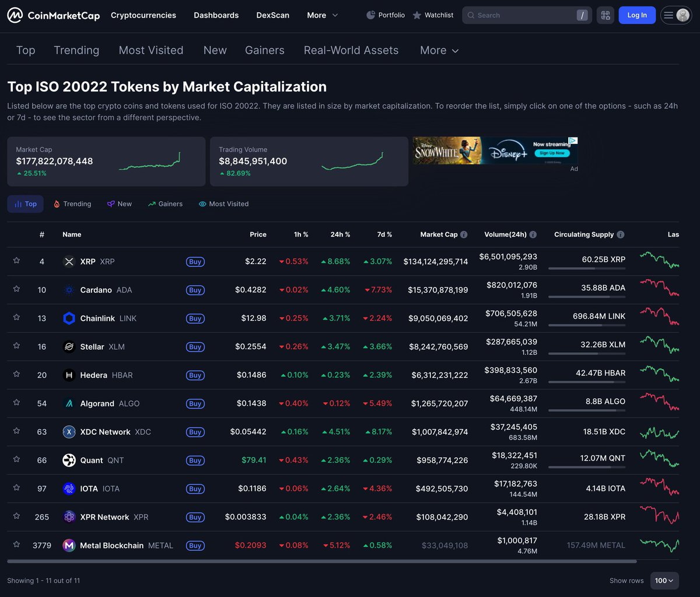Click the Stellar coin logo

pos(69,347)
